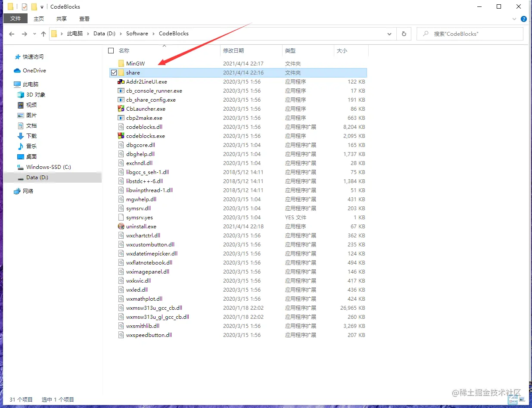532x408 pixels.
Task: Switch to the 查看 ribbon tab
Action: [x=84, y=19]
